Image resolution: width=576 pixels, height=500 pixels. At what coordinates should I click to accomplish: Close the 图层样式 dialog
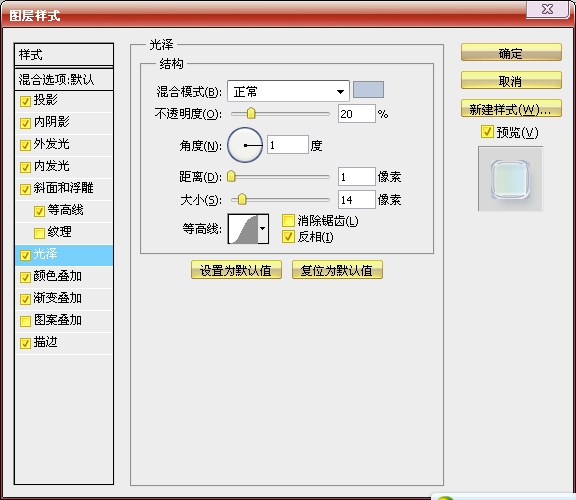click(x=547, y=9)
